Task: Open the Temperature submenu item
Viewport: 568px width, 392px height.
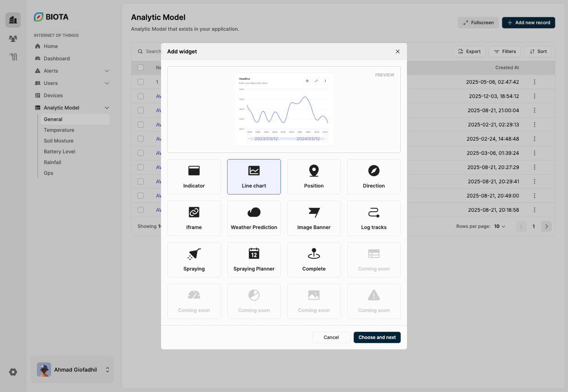Action: point(59,130)
